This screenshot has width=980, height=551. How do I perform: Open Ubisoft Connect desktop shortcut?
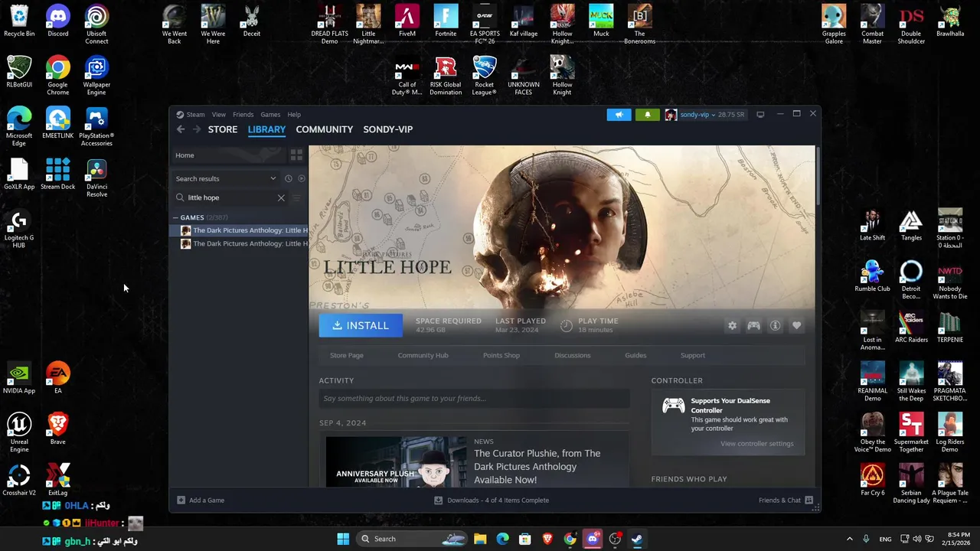click(x=96, y=24)
